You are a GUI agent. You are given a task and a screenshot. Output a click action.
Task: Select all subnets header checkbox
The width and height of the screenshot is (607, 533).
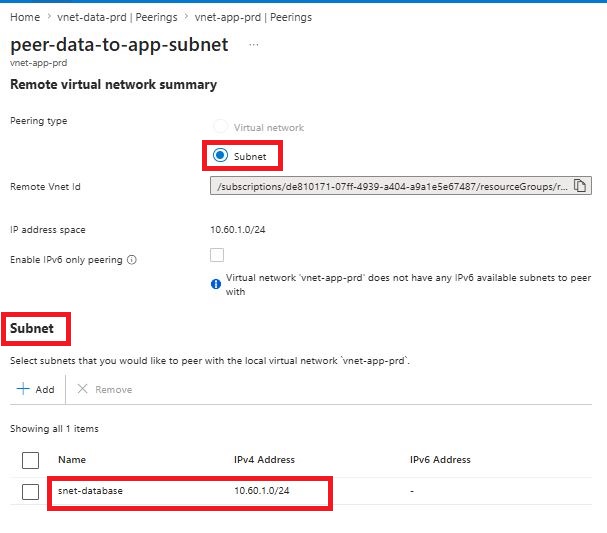pos(31,460)
